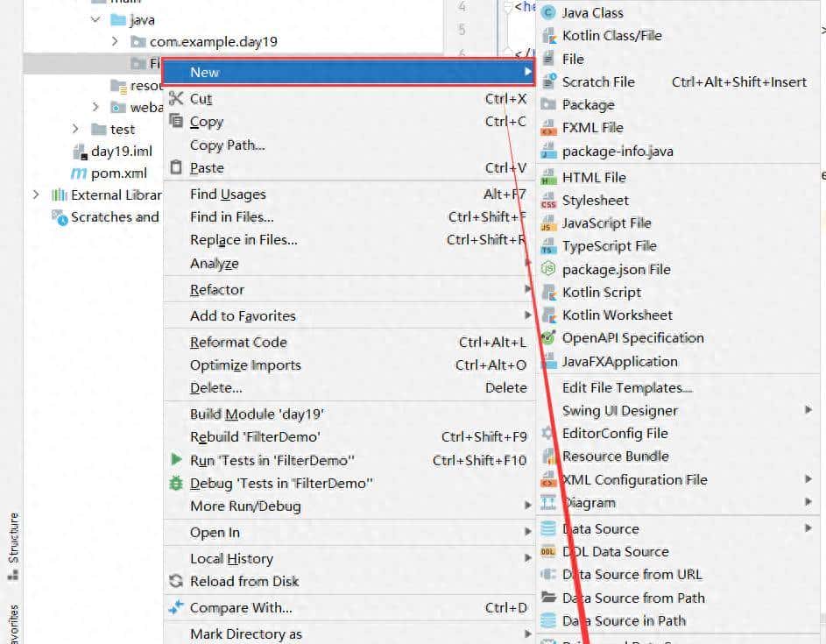Click the Diagram icon

point(548,503)
